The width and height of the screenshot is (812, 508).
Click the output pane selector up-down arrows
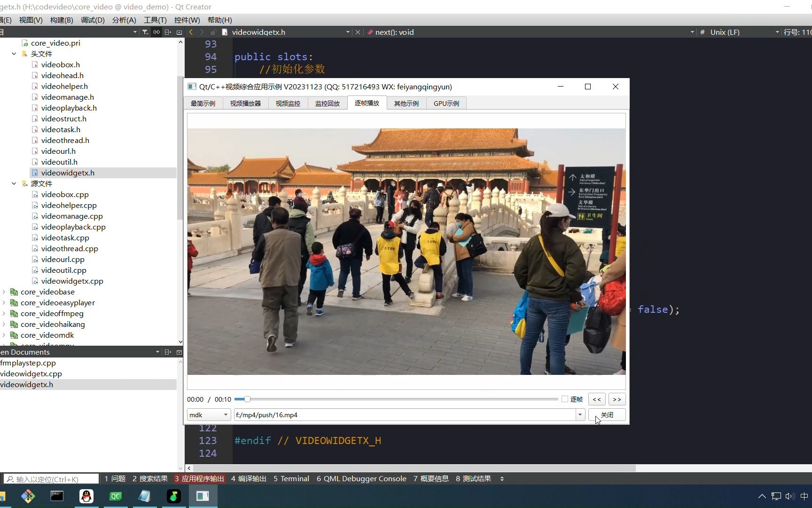click(502, 478)
